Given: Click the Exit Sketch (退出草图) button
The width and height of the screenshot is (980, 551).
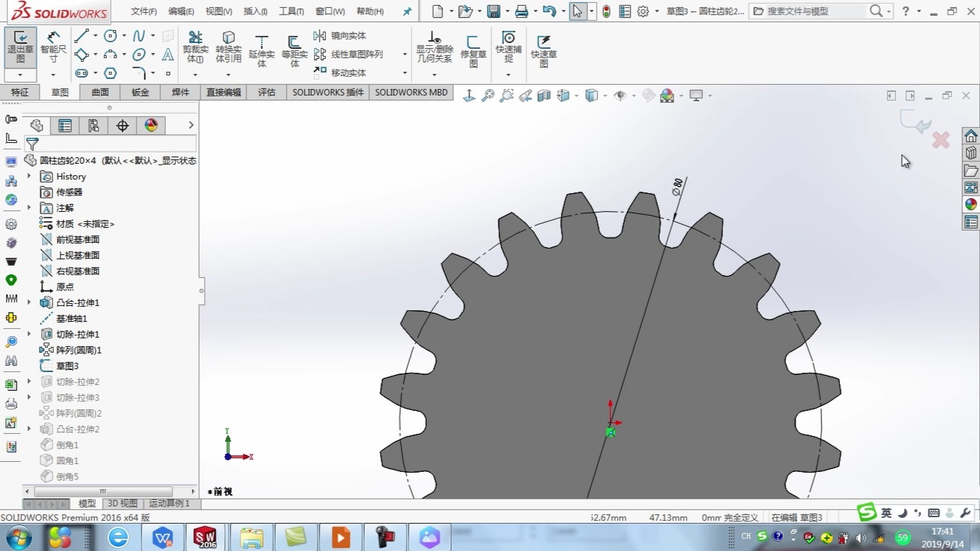Looking at the screenshot, I should pyautogui.click(x=20, y=47).
